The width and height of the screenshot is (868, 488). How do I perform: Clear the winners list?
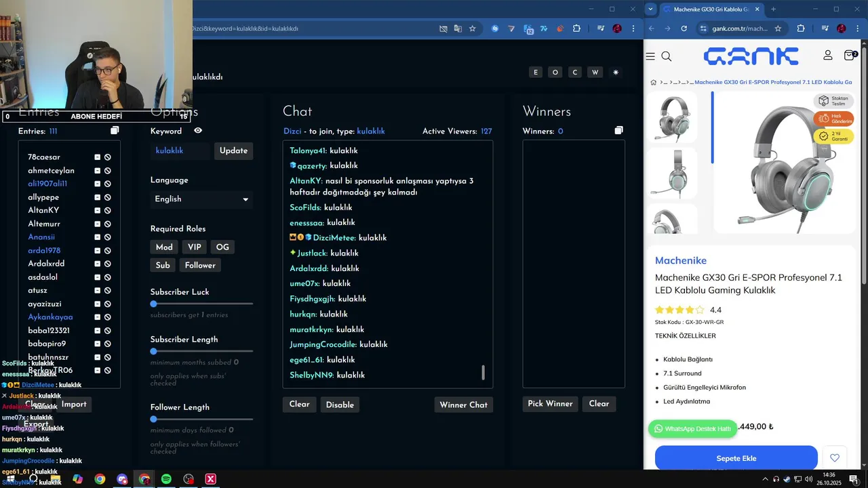click(599, 404)
